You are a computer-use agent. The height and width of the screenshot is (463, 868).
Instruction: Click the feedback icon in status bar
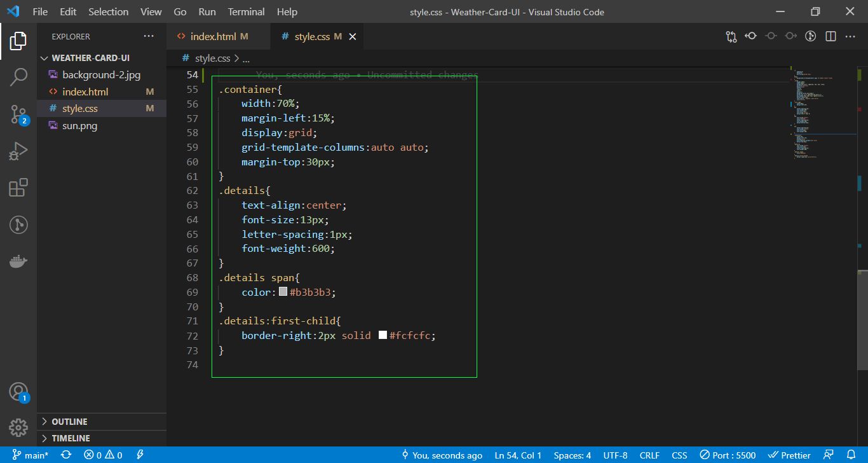[829, 455]
